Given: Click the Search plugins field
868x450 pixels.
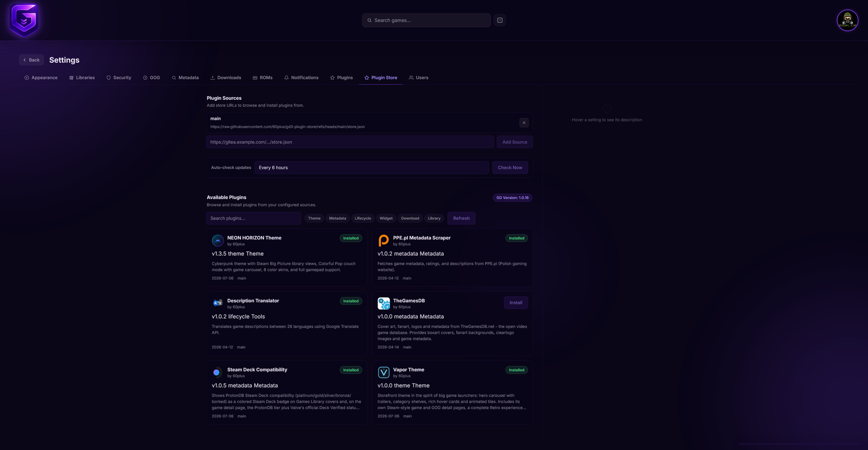Looking at the screenshot, I should (253, 218).
